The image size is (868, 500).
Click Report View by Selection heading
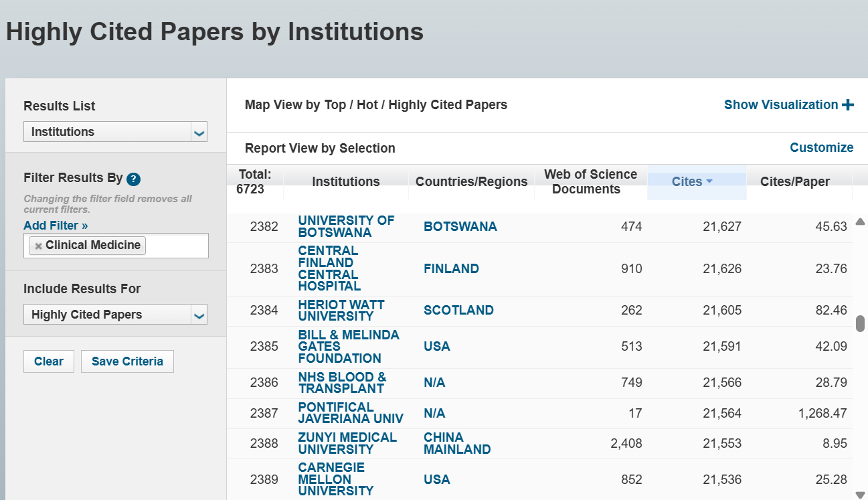coord(320,148)
